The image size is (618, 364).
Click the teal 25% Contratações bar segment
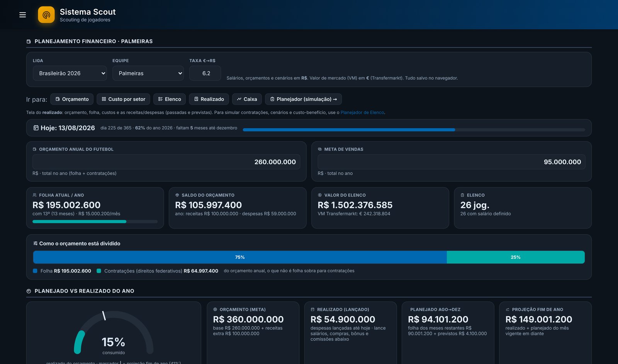tap(516, 257)
